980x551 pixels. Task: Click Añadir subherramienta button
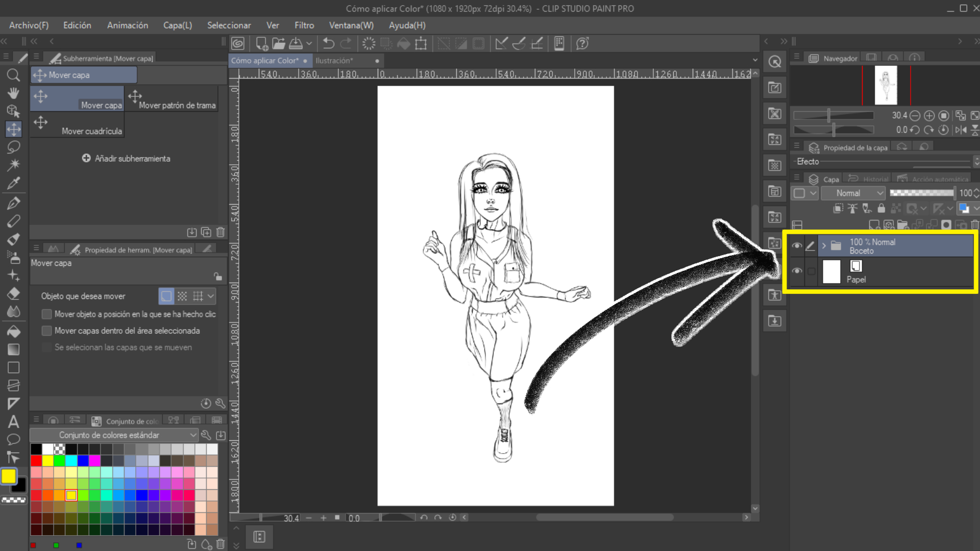(x=126, y=159)
